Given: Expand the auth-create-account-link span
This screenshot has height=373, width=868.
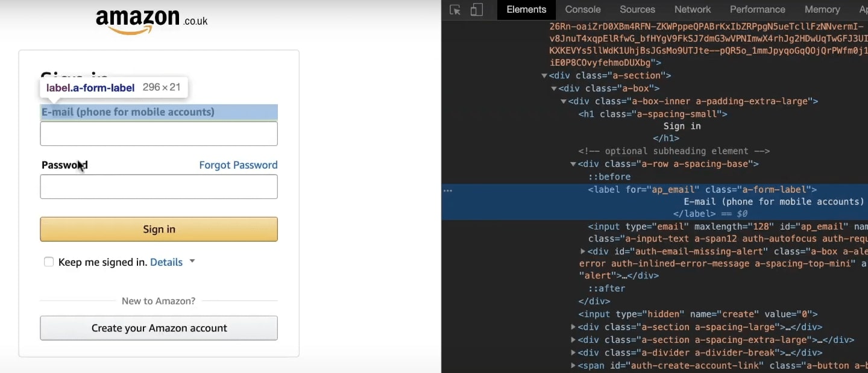Looking at the screenshot, I should click(573, 365).
